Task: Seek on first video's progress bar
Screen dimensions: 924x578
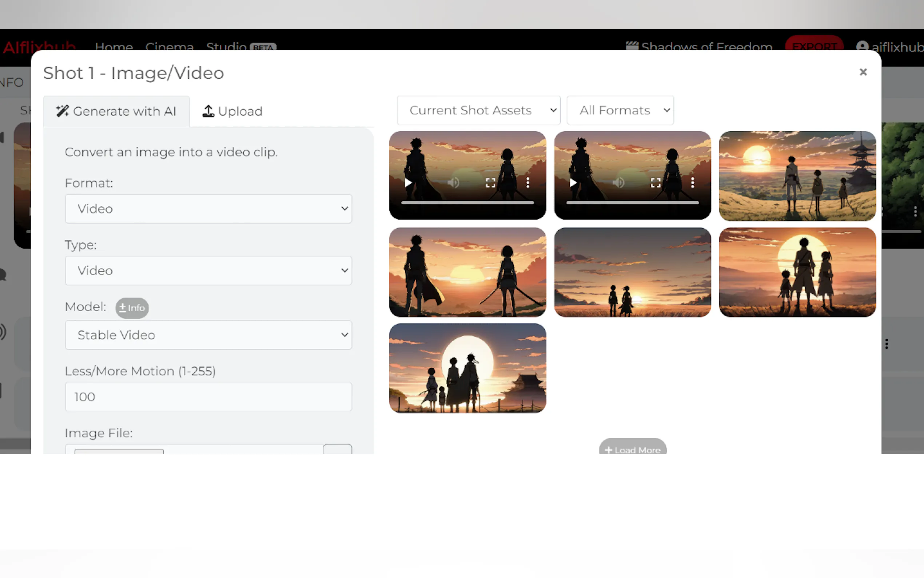Action: [467, 203]
